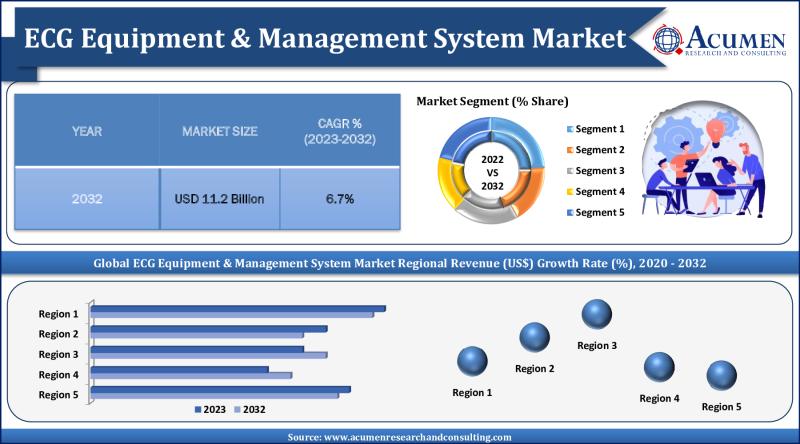Image resolution: width=800 pixels, height=444 pixels.
Task: Click the Region 5 blue sphere
Action: point(721,377)
